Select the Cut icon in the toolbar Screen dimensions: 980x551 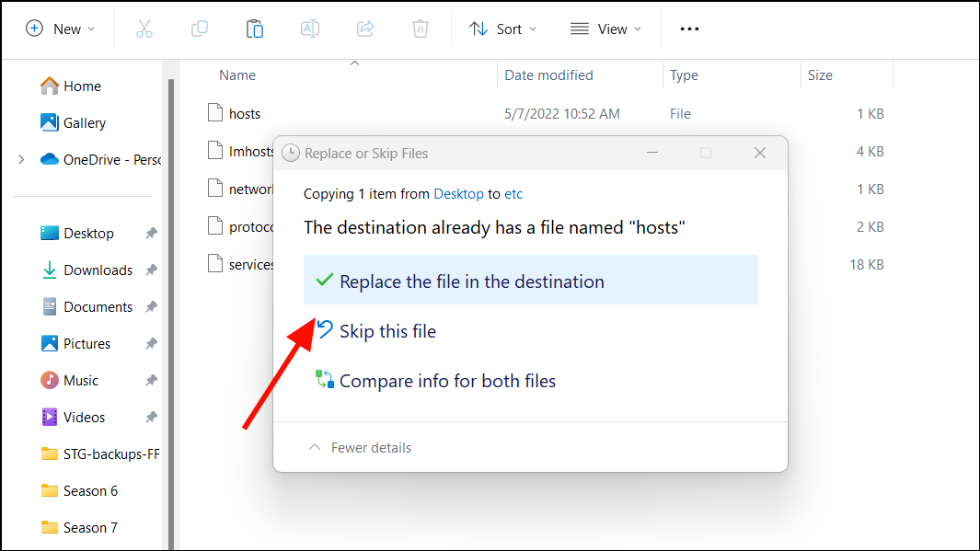144,29
